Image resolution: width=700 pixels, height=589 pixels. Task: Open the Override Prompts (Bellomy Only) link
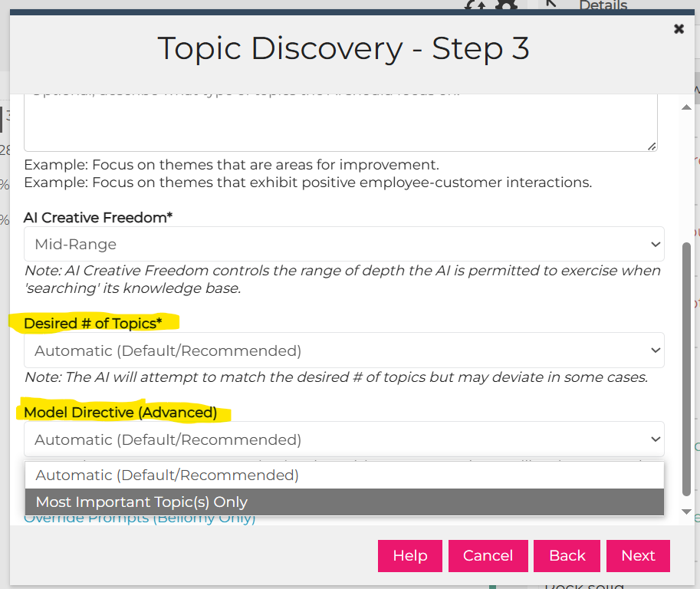(x=140, y=519)
